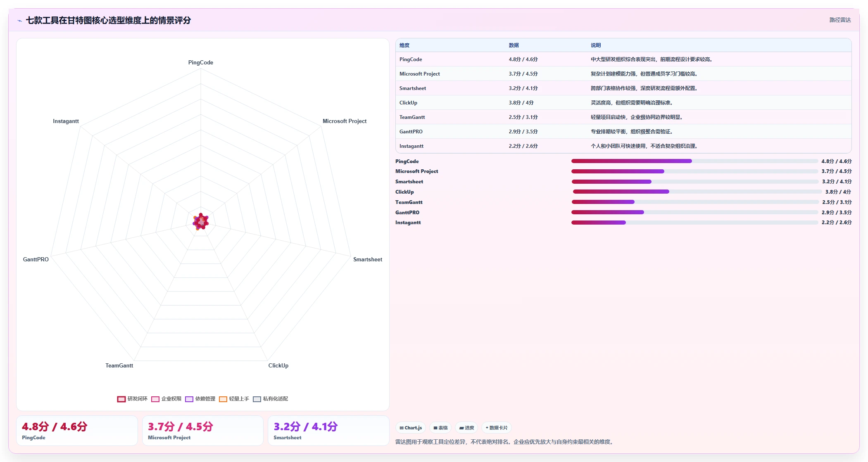This screenshot has height=462, width=868.
Task: Click the radar data cluster at chart center
Action: (201, 222)
